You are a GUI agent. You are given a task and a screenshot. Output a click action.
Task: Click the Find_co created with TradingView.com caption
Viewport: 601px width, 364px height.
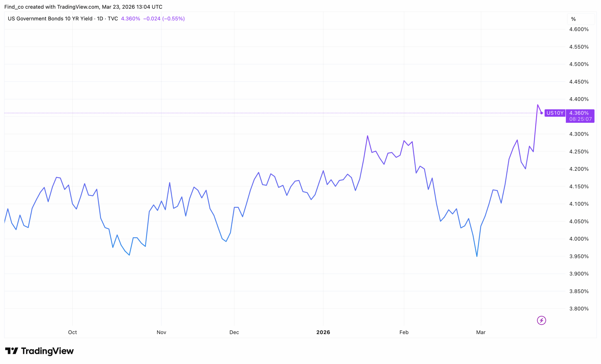(x=83, y=7)
